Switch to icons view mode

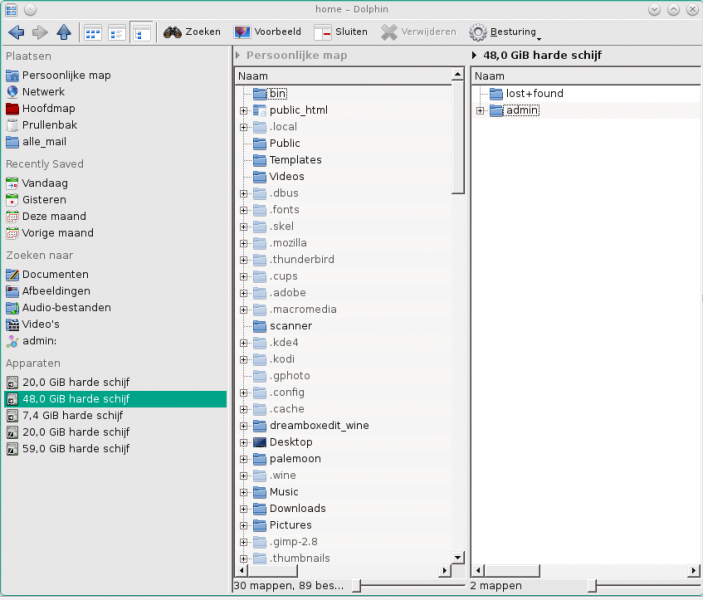(93, 32)
